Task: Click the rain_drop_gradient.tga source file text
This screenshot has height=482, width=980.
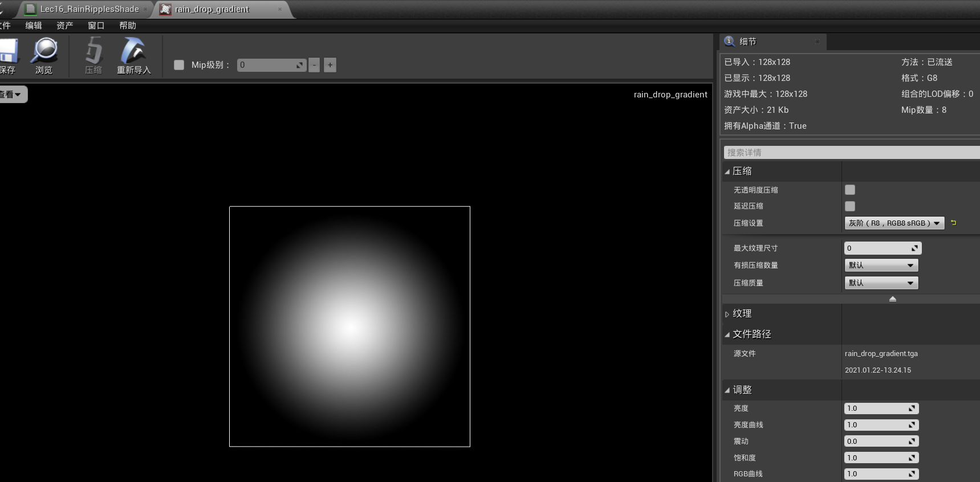Action: coord(881,354)
